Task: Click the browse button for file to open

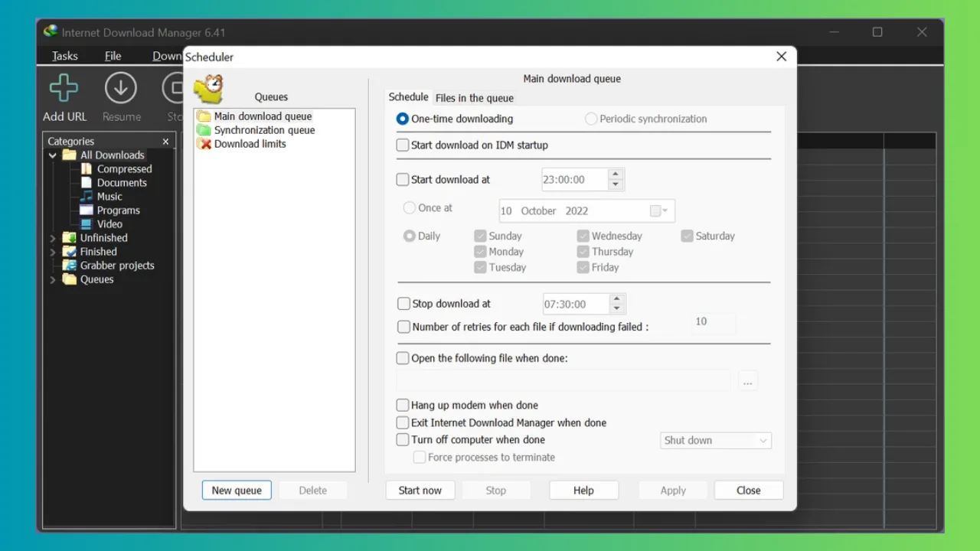Action: 749,381
